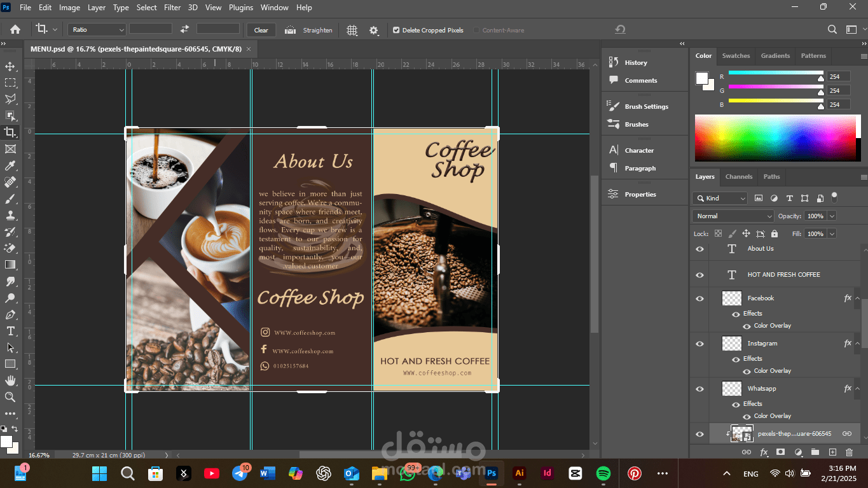Click the Clear button
Viewport: 868px width, 488px height.
point(261,30)
